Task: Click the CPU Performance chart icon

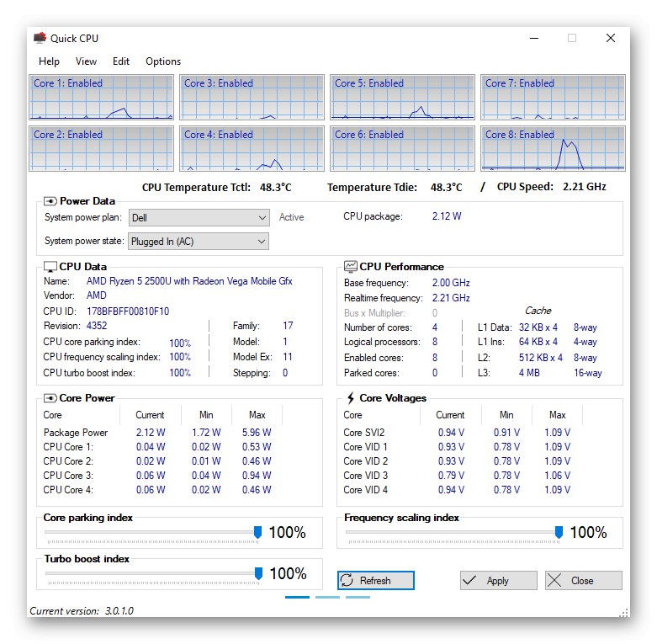Action: click(350, 266)
